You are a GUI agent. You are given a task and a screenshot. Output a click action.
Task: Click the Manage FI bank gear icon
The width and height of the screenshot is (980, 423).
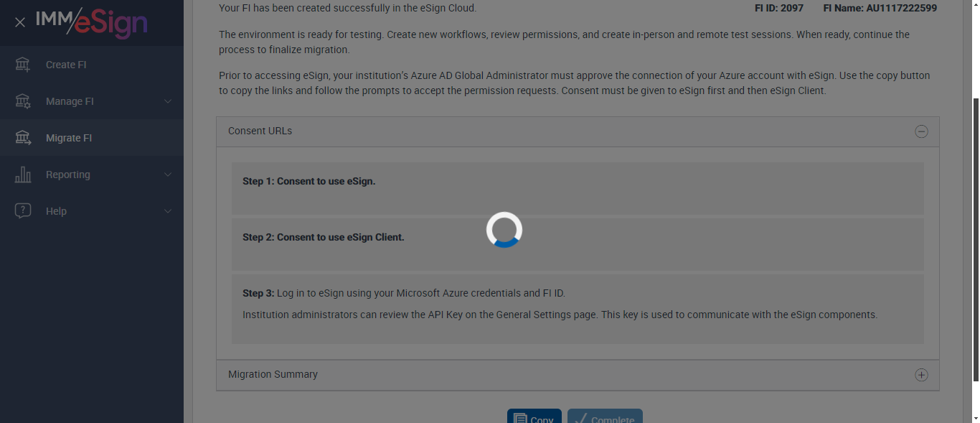23,101
